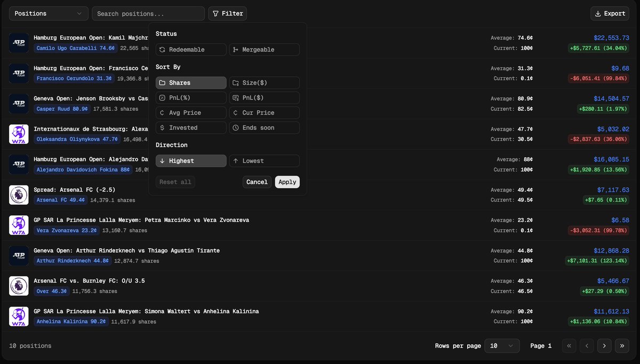Open the Rows per page dropdown
The height and width of the screenshot is (364, 640).
tap(502, 346)
